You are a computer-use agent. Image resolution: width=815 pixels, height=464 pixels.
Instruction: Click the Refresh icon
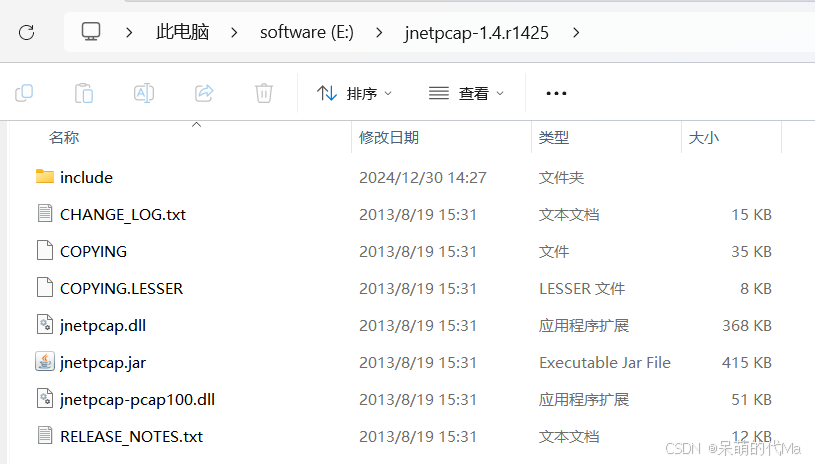[27, 33]
